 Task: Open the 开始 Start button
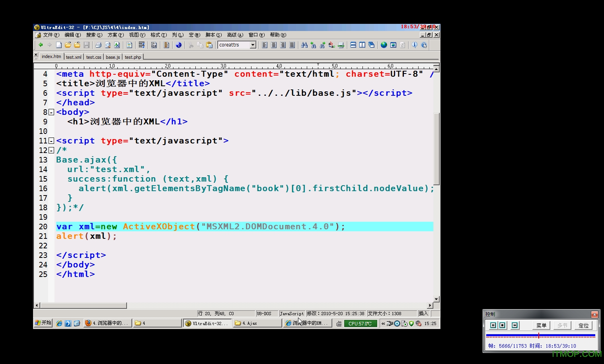pyautogui.click(x=43, y=323)
